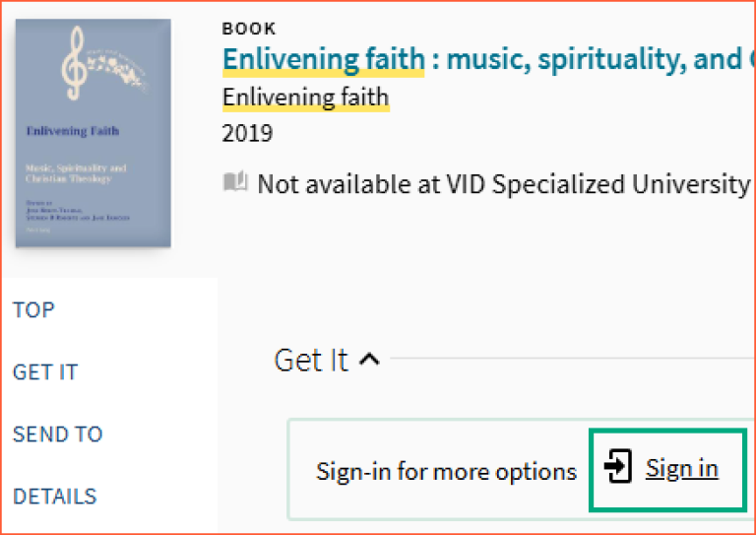The image size is (756, 535).
Task: Click the Get It section heading
Action: click(x=311, y=361)
